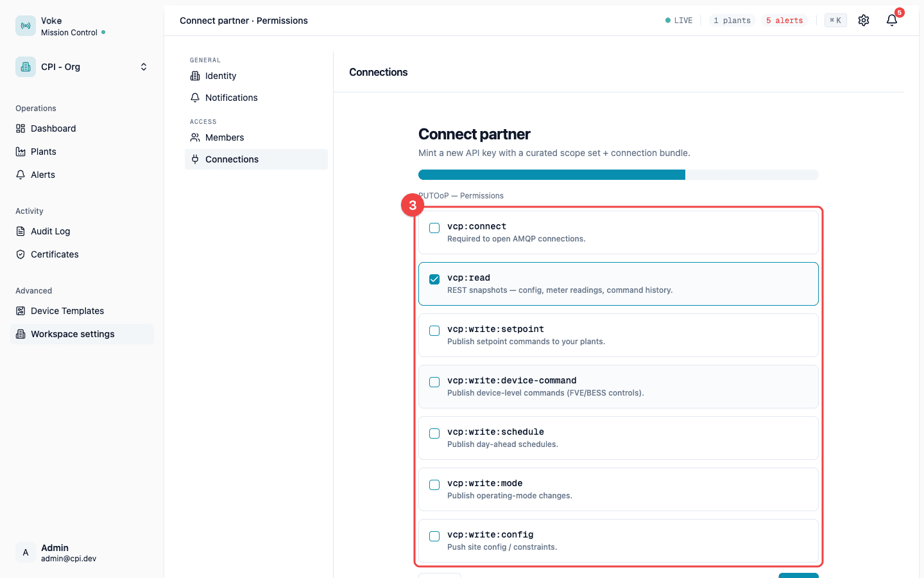Click the Connections page heading
Image resolution: width=924 pixels, height=578 pixels.
(x=379, y=72)
